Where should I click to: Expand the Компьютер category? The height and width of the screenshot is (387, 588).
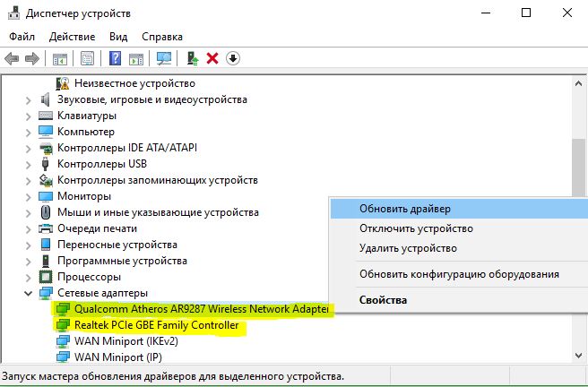coord(28,133)
